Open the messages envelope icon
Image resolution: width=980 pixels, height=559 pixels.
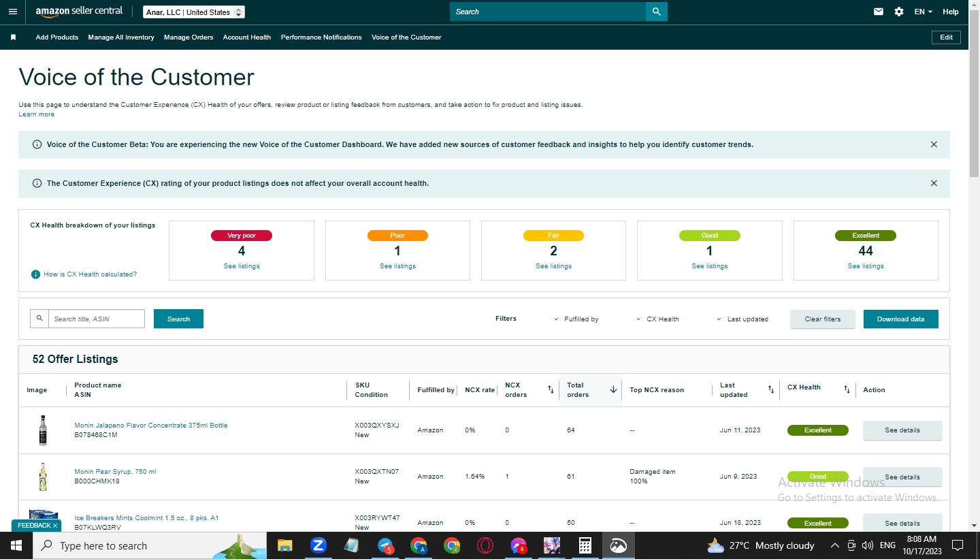tap(879, 12)
